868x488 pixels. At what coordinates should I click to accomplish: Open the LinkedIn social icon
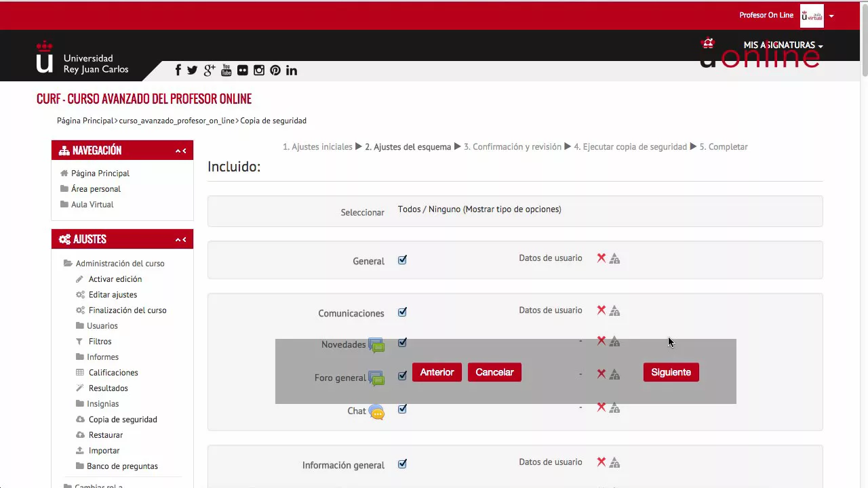pyautogui.click(x=292, y=70)
